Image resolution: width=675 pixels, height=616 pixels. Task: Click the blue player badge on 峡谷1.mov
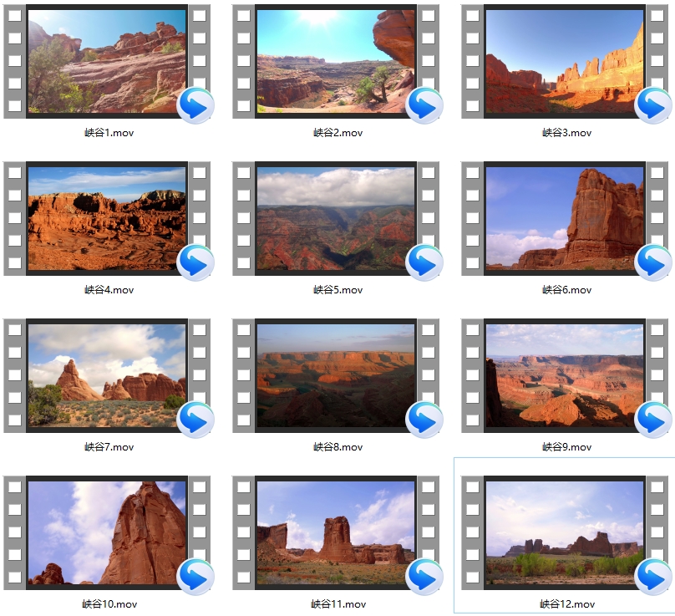(195, 105)
